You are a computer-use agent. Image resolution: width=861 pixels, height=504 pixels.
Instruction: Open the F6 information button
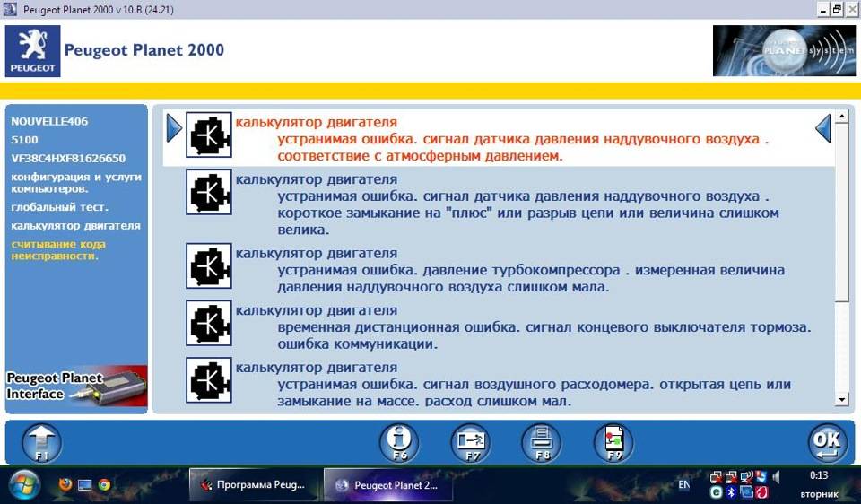[399, 442]
